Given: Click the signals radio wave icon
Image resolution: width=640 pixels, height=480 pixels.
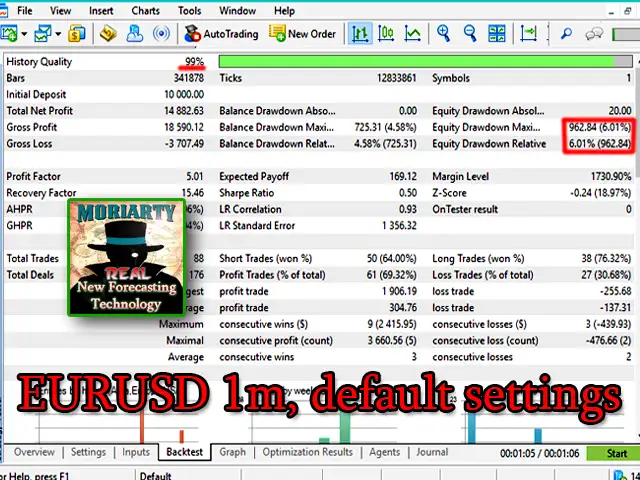Looking at the screenshot, I should click(160, 34).
